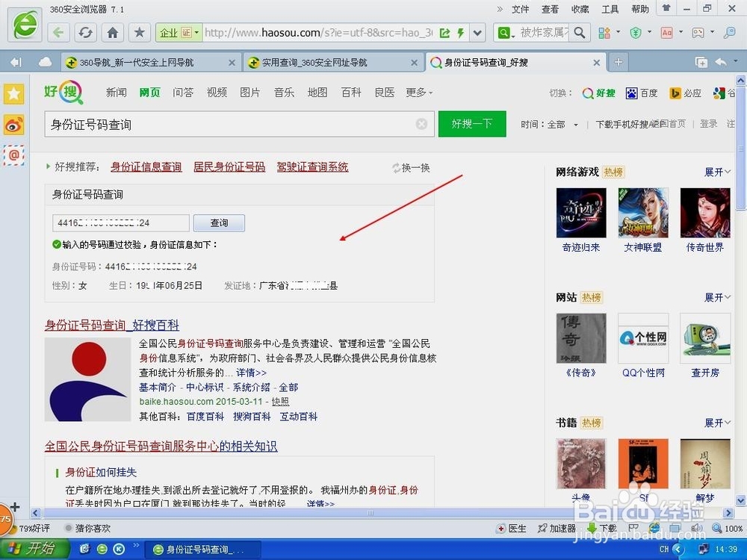The image size is (747, 560).
Task: Click the 查询 ID lookup button
Action: click(219, 223)
